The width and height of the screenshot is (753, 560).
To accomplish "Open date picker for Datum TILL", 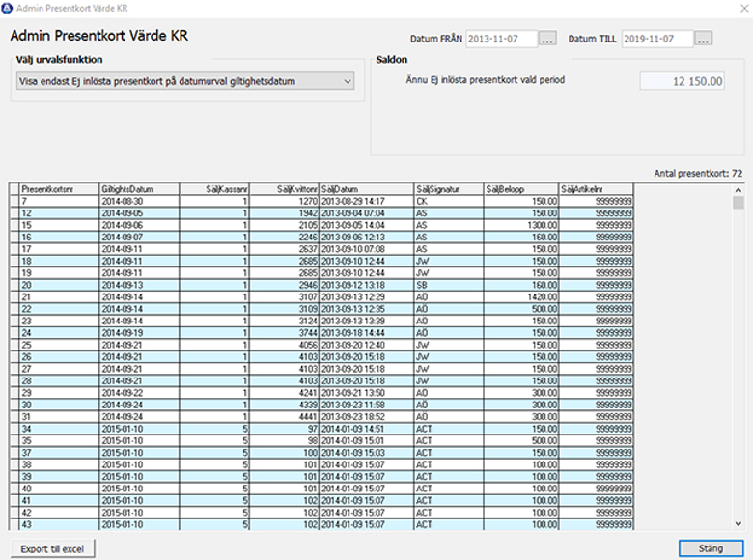I will point(703,39).
